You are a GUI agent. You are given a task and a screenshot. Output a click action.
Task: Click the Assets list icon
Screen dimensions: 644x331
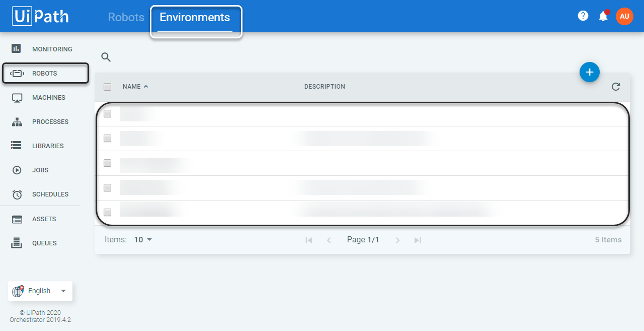(x=17, y=219)
